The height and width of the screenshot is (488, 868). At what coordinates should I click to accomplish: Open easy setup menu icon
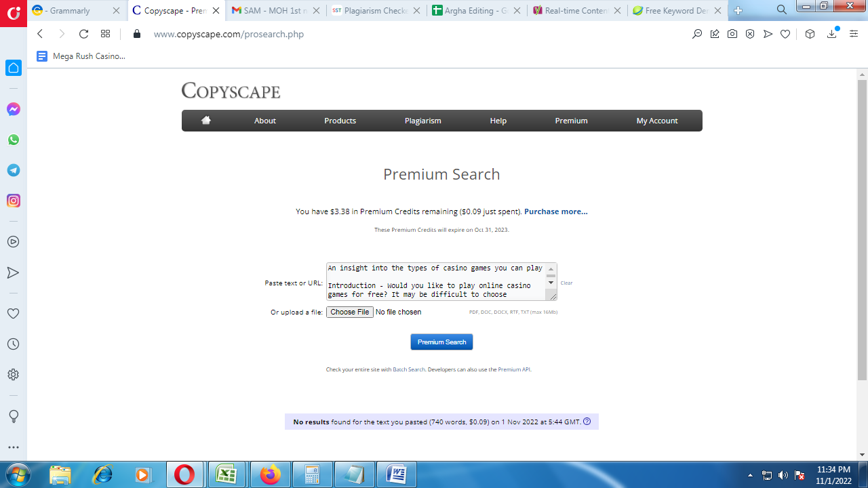click(x=854, y=34)
